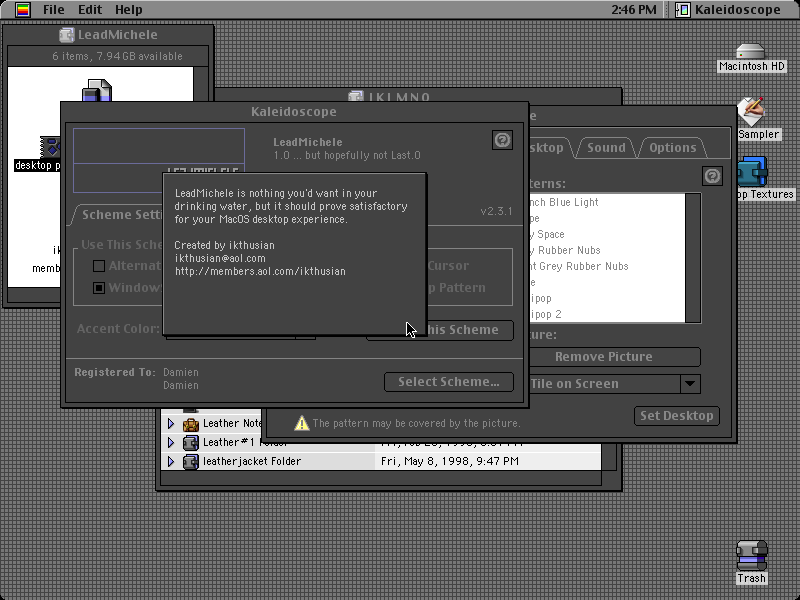Select the 'Grey Rubber Nubs' pattern entry
The width and height of the screenshot is (800, 600).
(x=579, y=266)
